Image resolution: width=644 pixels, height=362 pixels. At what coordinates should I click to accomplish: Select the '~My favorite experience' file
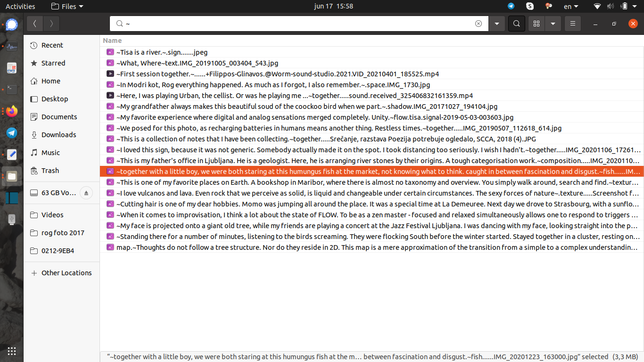coord(372,117)
